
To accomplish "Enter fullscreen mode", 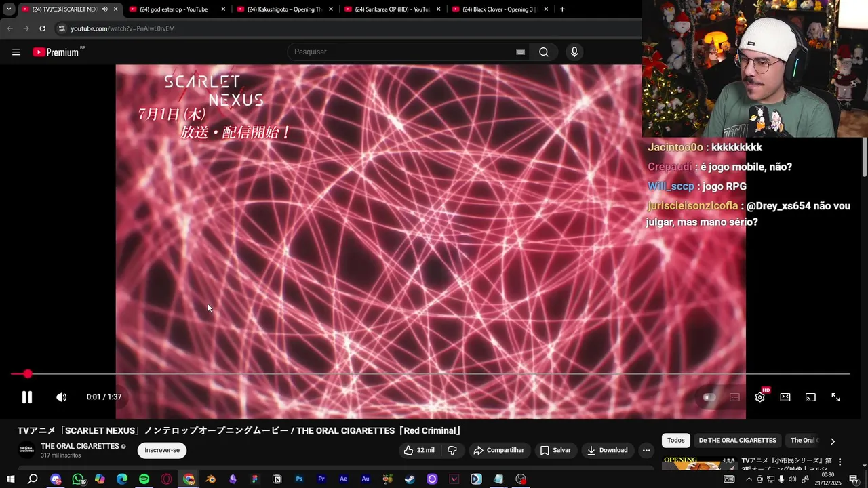I will pyautogui.click(x=836, y=397).
